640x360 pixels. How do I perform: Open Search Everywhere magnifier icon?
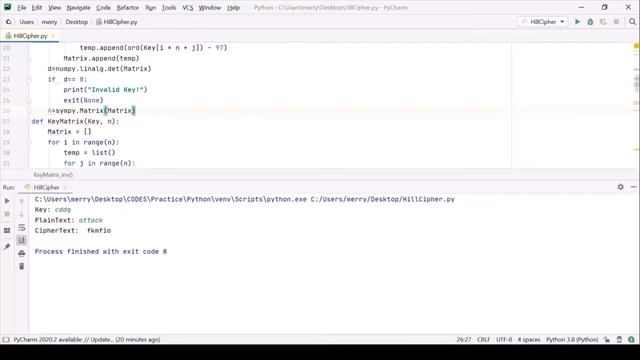pos(632,22)
